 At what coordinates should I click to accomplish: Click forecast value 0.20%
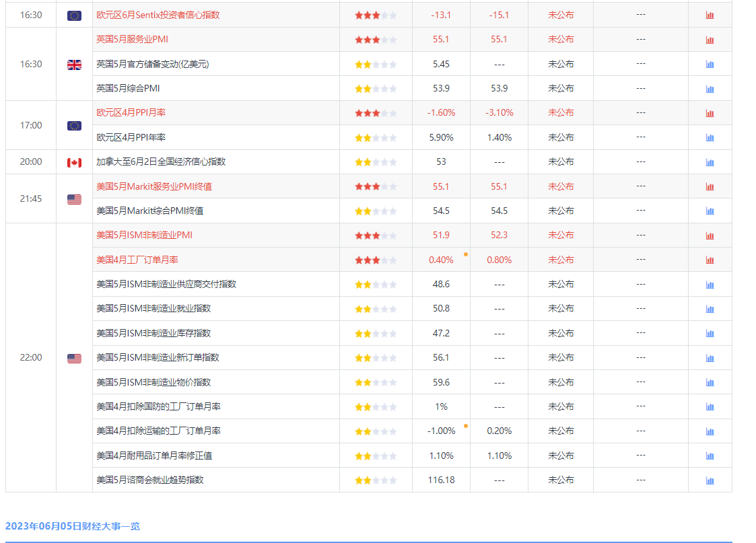tap(500, 431)
